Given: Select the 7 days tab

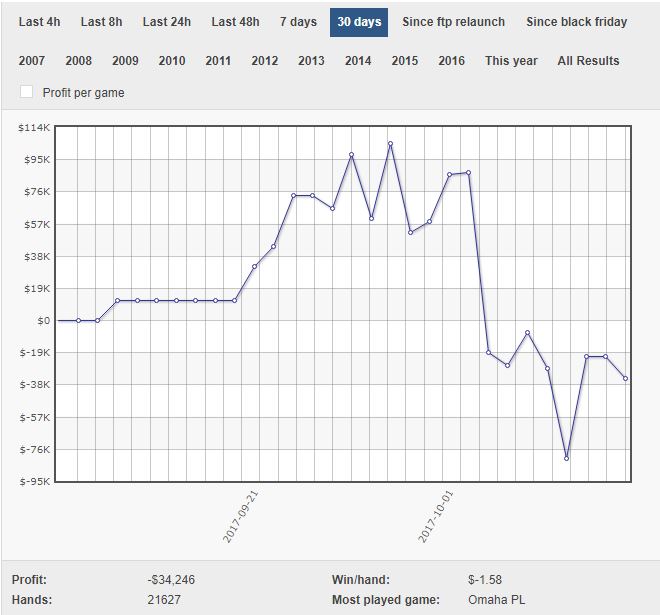Looking at the screenshot, I should coord(298,22).
